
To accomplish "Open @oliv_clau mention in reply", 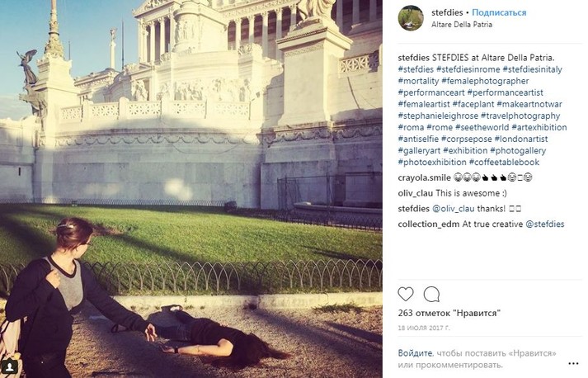I will pyautogui.click(x=454, y=209).
